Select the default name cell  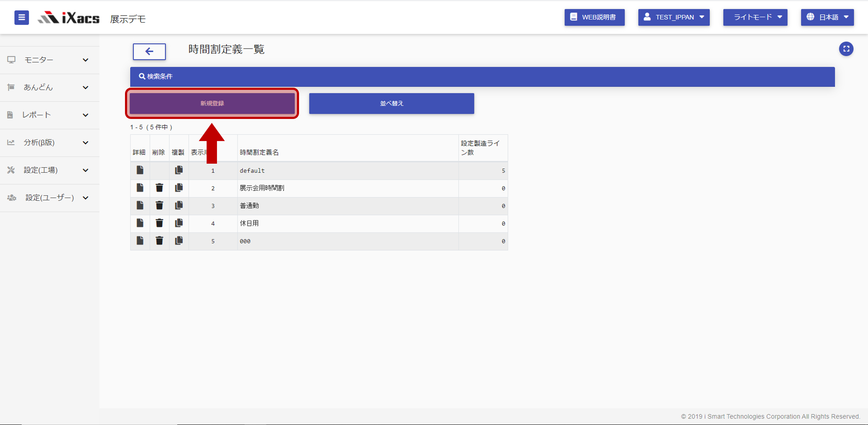348,171
